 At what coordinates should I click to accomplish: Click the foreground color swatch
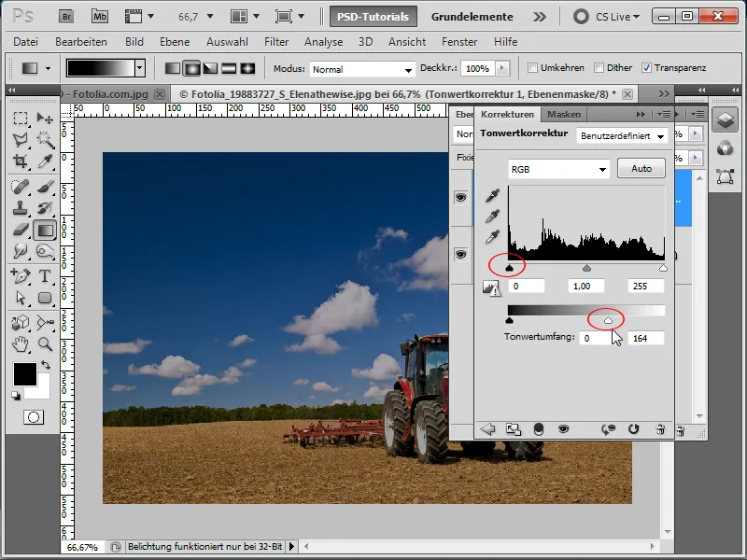click(25, 374)
